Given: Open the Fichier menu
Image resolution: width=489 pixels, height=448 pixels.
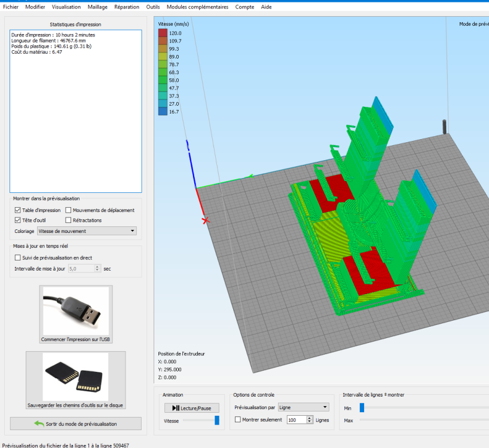Looking at the screenshot, I should click(x=11, y=7).
